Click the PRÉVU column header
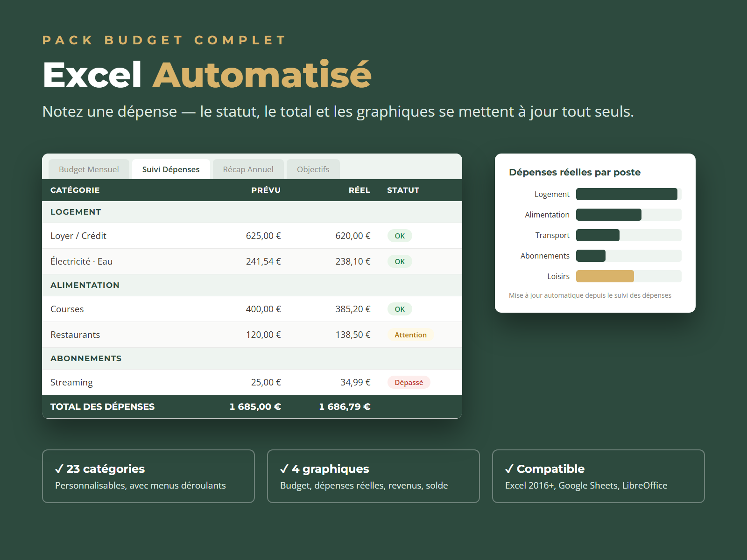 [x=266, y=190]
